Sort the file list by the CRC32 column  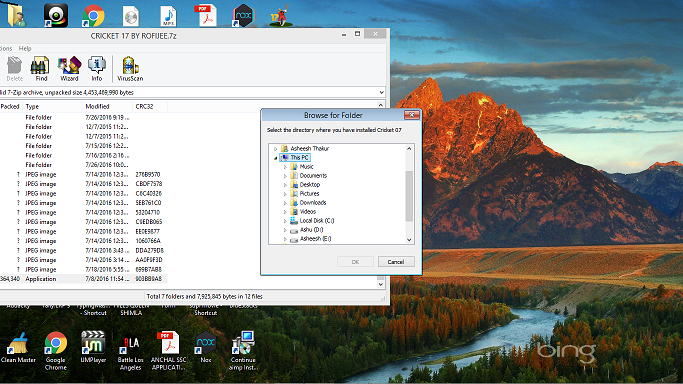(x=149, y=106)
